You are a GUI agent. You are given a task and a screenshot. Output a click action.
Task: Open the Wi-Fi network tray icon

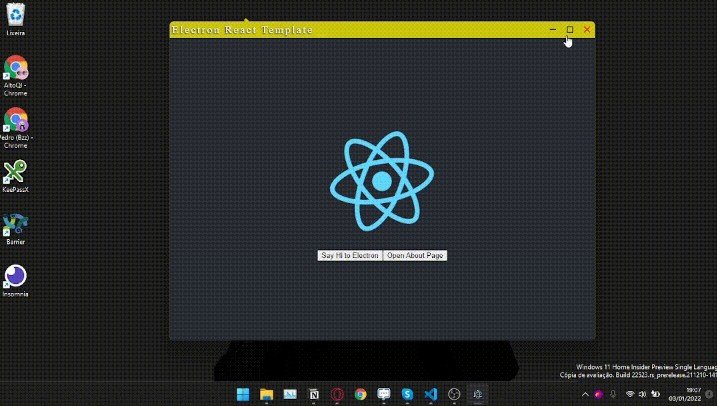(630, 394)
